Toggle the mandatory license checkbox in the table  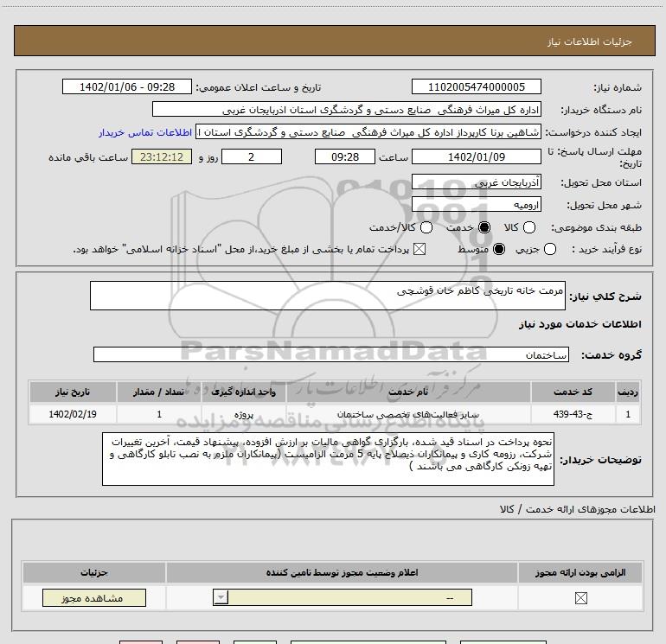click(580, 598)
